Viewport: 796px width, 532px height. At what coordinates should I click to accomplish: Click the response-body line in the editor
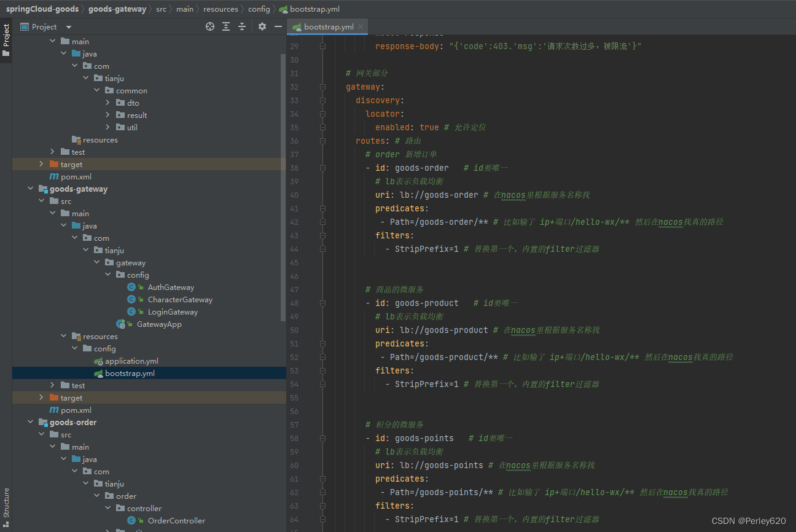point(509,46)
